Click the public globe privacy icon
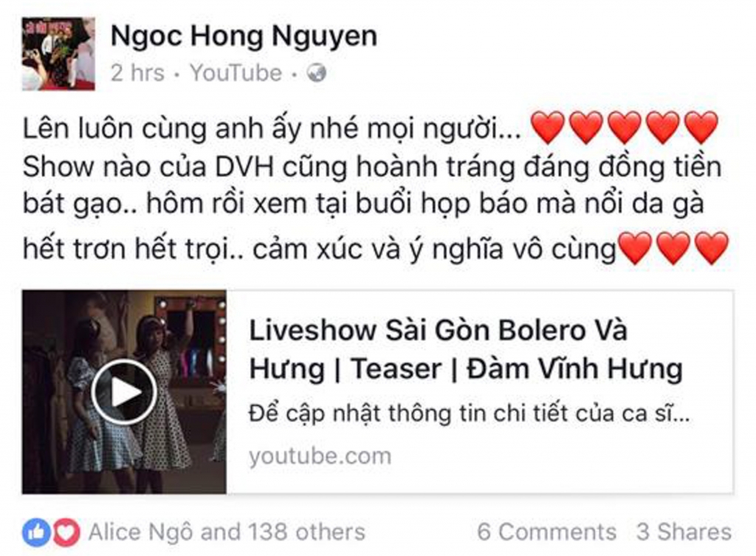Image resolution: width=756 pixels, height=556 pixels. pyautogui.click(x=317, y=73)
